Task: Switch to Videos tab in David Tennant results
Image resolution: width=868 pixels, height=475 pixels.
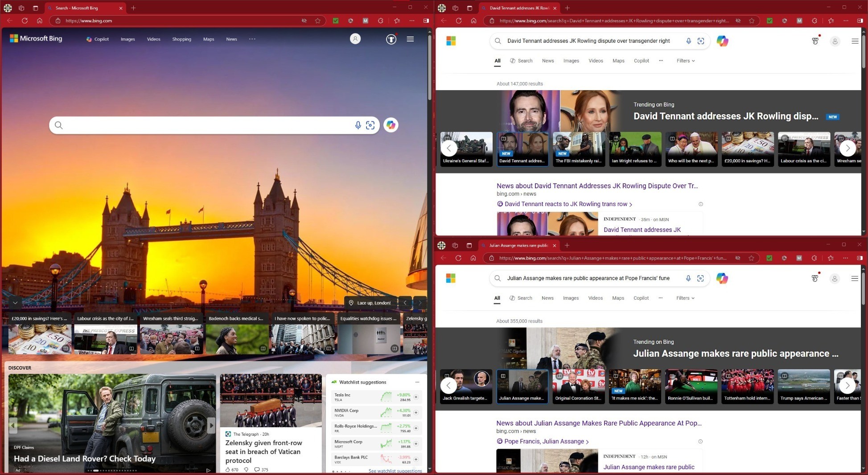Action: tap(596, 61)
